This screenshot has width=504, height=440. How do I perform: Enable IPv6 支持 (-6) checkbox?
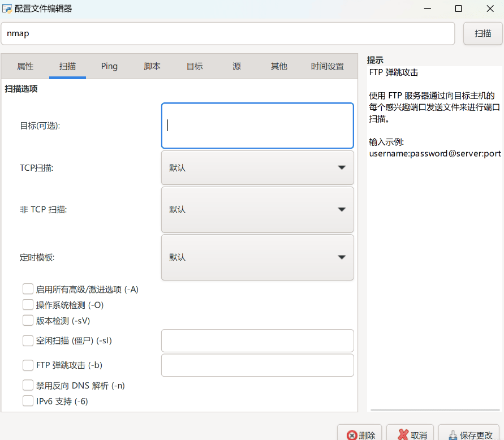click(x=28, y=401)
